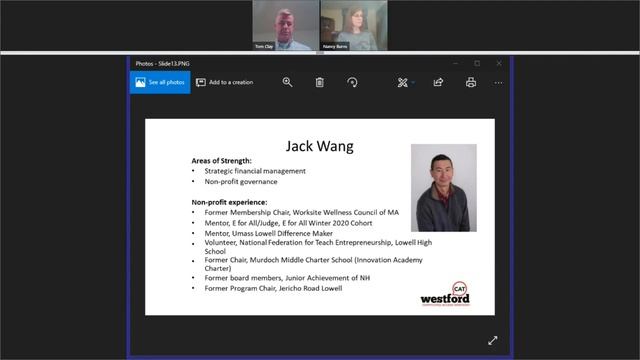Click 'Non-profit governance' bullet text
The height and width of the screenshot is (360, 640).
click(241, 182)
